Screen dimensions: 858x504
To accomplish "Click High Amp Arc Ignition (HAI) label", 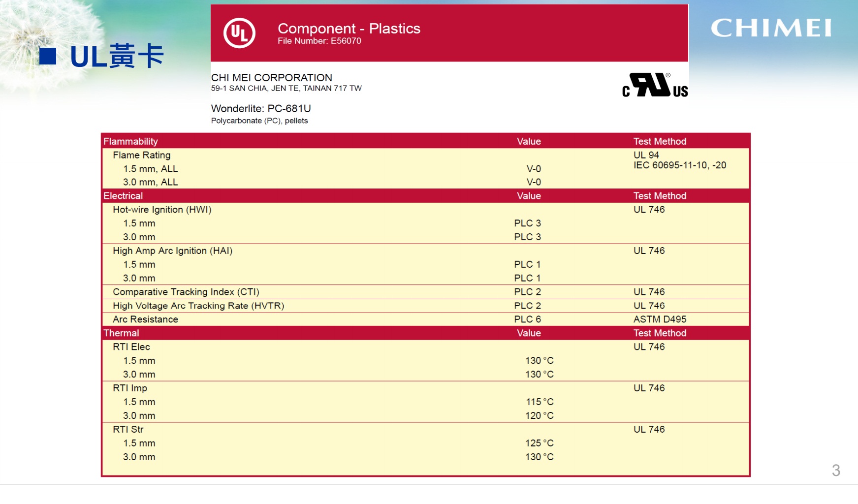I will coord(173,251).
